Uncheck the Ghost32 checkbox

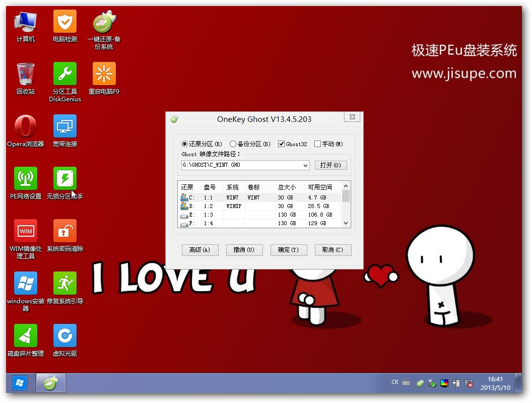click(293, 144)
